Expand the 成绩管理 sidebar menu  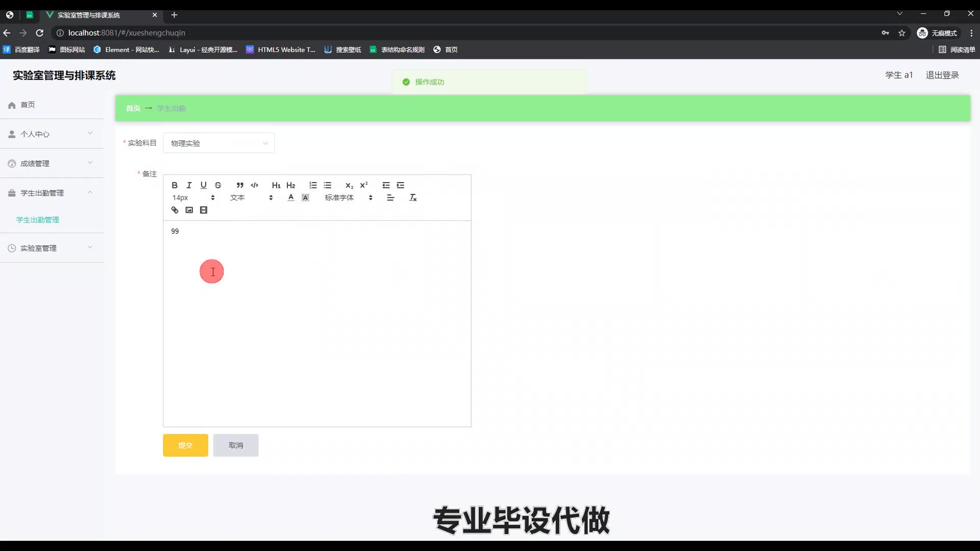52,163
